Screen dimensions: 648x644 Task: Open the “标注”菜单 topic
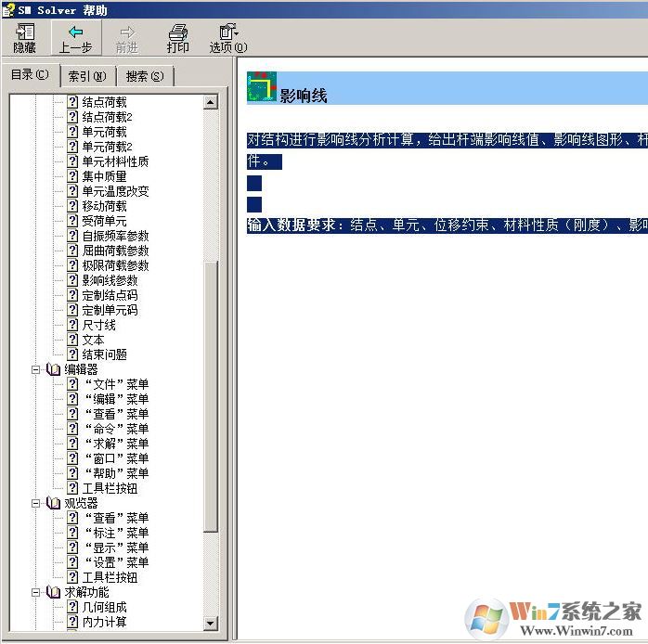click(117, 534)
